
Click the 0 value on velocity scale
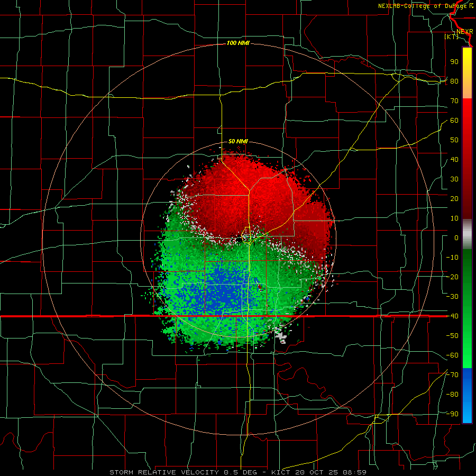tap(456, 238)
